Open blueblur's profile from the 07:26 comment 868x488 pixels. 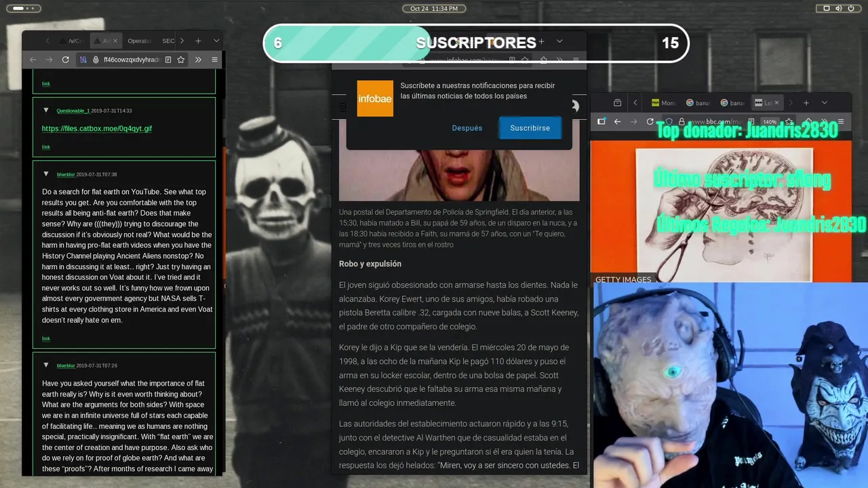coord(66,365)
